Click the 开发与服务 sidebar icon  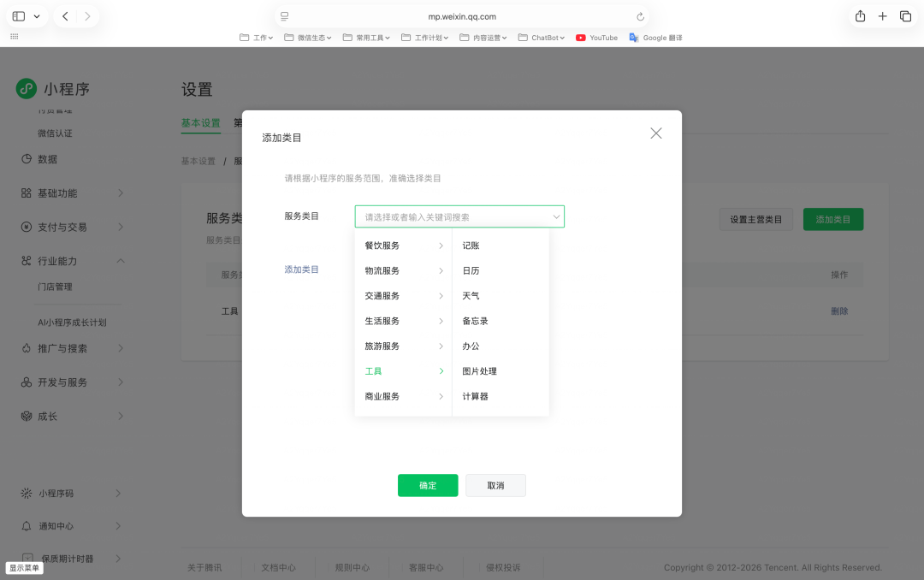pos(26,382)
